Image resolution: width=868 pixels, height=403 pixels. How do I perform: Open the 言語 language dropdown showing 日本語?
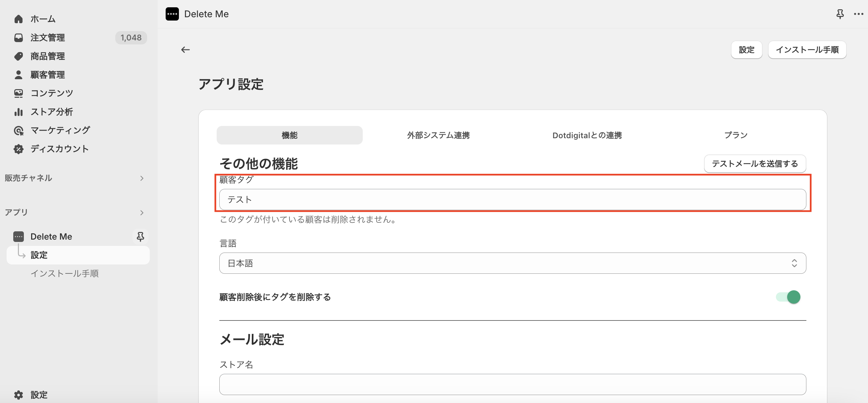pyautogui.click(x=513, y=263)
